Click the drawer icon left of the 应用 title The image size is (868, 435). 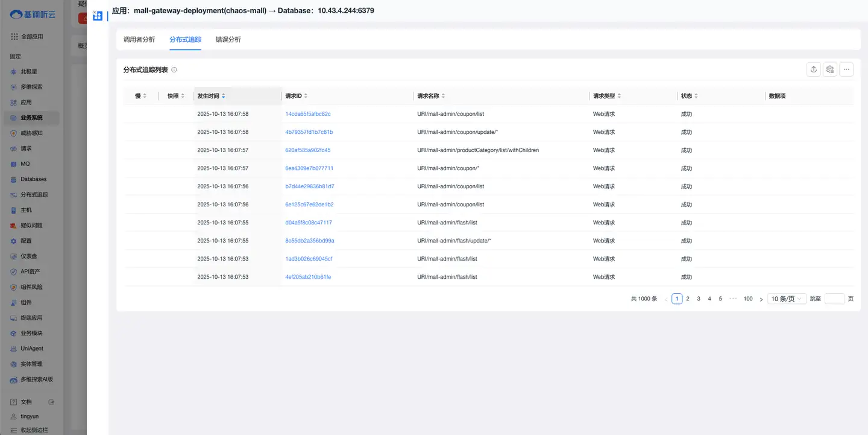click(x=98, y=16)
